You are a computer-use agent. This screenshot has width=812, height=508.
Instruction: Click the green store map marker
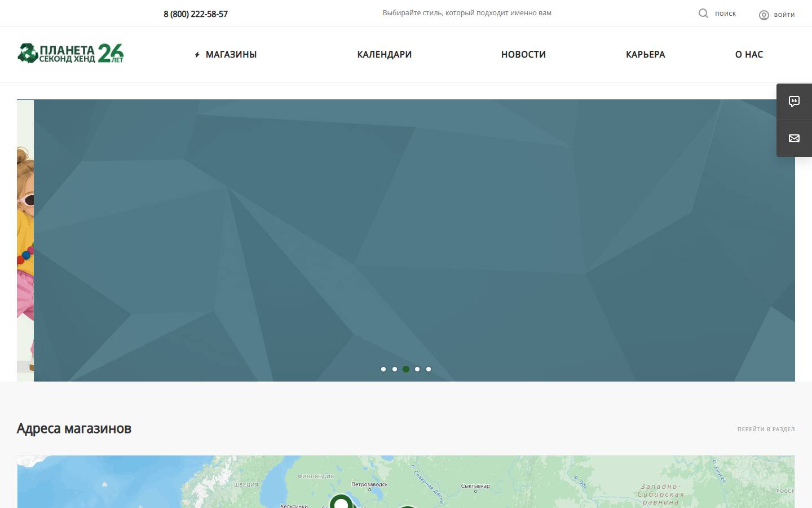point(341,501)
